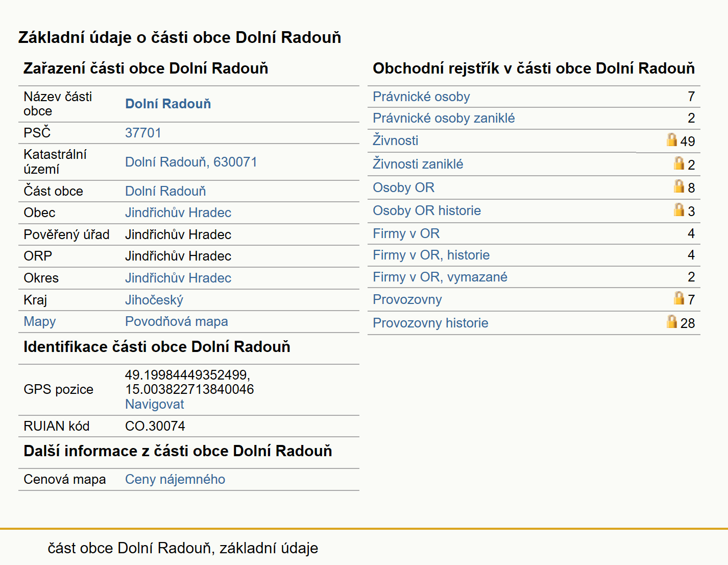Open Firmy v OR, historie link

click(431, 255)
